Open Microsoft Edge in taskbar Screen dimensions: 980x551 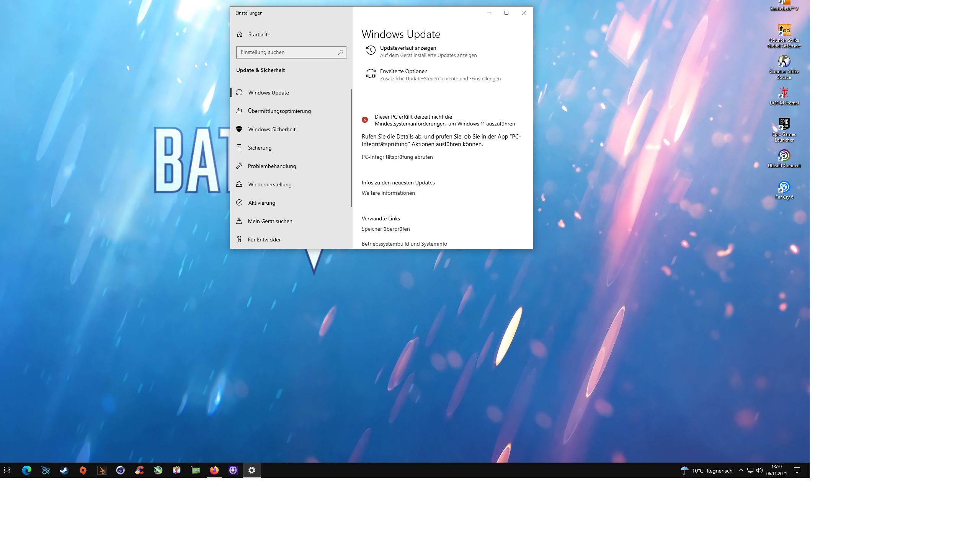click(27, 470)
